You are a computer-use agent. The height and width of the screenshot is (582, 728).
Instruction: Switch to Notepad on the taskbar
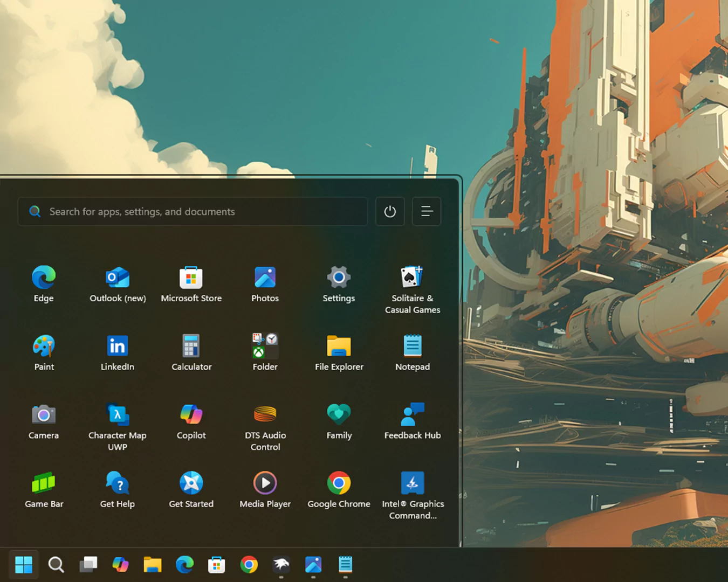[345, 565]
